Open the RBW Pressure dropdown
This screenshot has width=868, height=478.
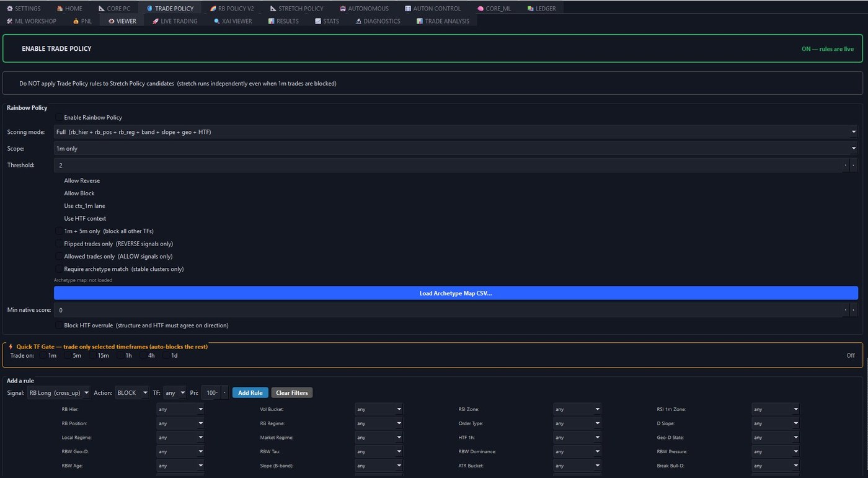(x=776, y=452)
